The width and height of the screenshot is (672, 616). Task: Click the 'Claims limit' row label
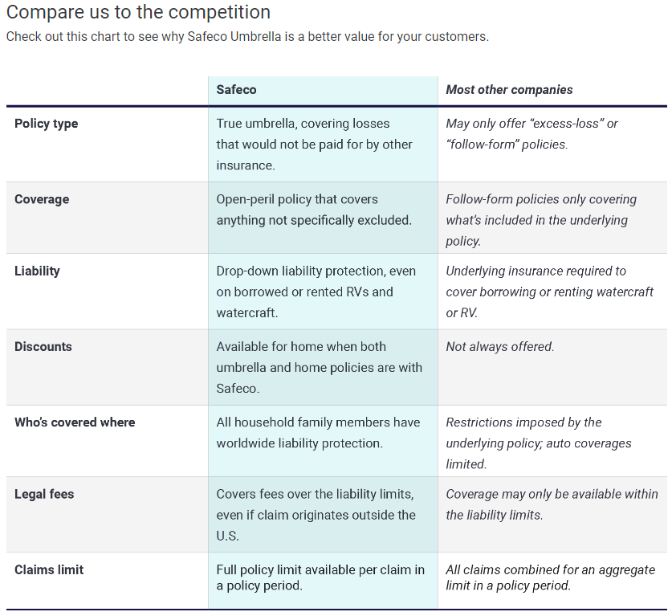click(x=49, y=569)
